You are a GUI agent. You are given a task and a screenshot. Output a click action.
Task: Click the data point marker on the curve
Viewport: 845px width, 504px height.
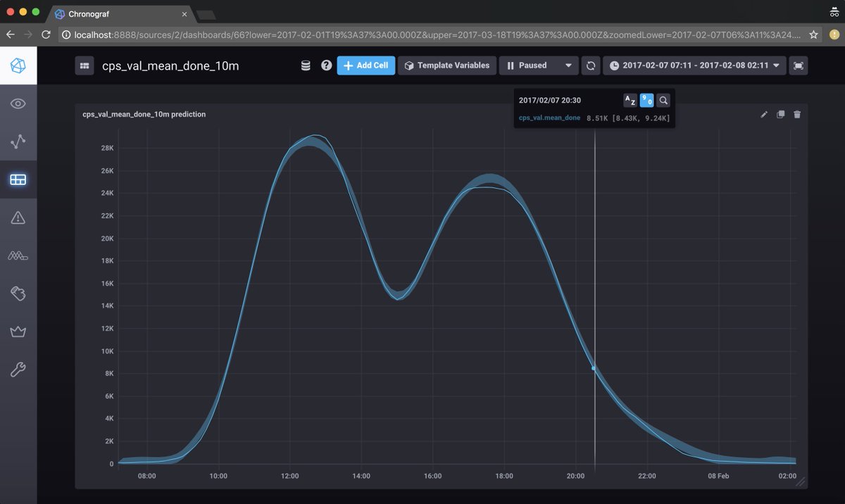[x=594, y=368]
